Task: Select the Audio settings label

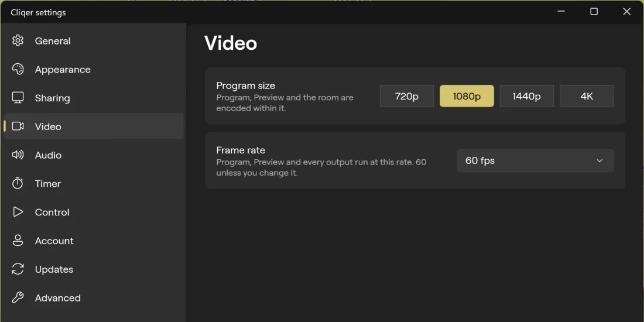Action: point(48,155)
